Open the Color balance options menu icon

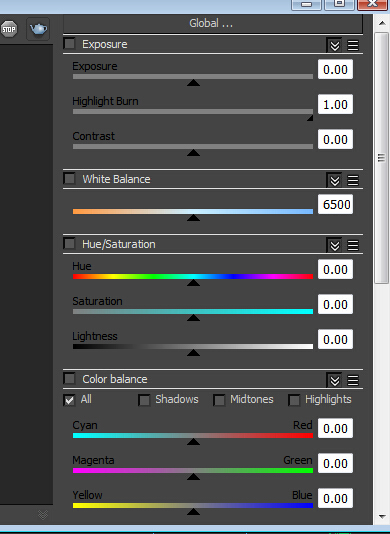click(353, 380)
